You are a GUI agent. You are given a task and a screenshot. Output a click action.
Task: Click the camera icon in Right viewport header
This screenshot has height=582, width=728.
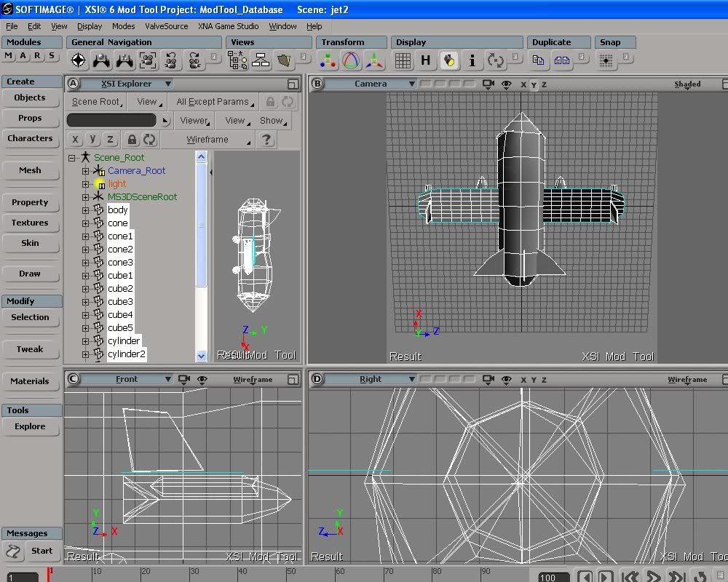coord(488,379)
